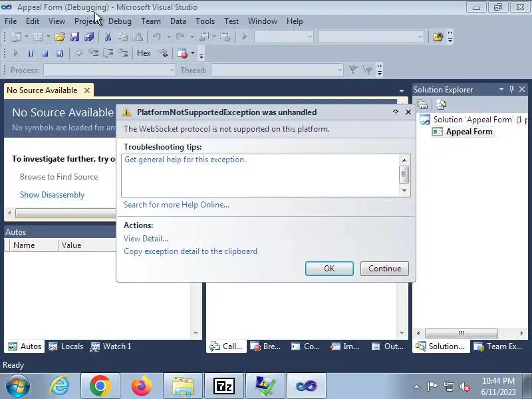Viewport: 532px width, 399px height.
Task: Click the Redo arrow icon
Action: [180, 37]
